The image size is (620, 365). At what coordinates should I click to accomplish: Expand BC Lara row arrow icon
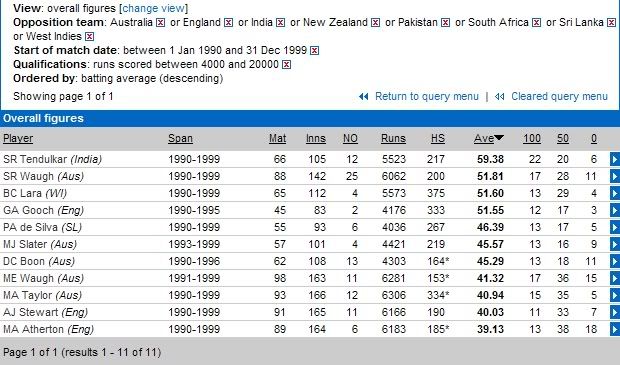point(615,193)
